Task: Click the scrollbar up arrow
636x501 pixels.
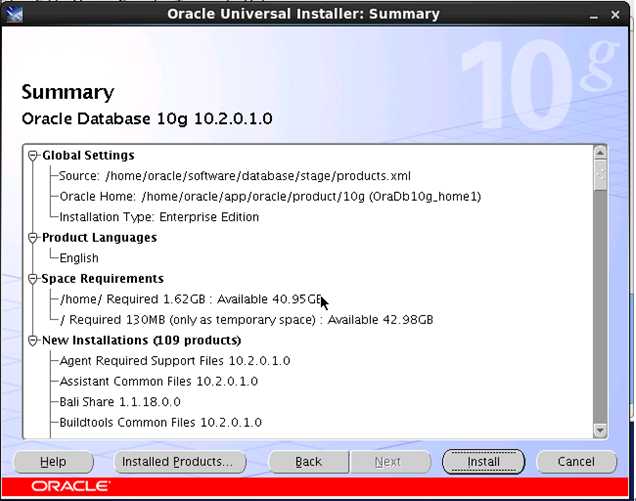Action: point(600,153)
